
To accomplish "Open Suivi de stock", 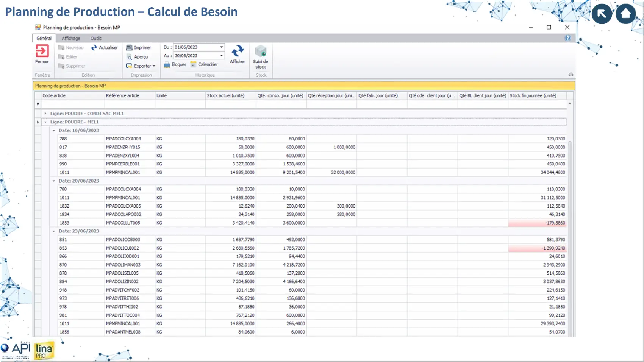I will 261,52.
